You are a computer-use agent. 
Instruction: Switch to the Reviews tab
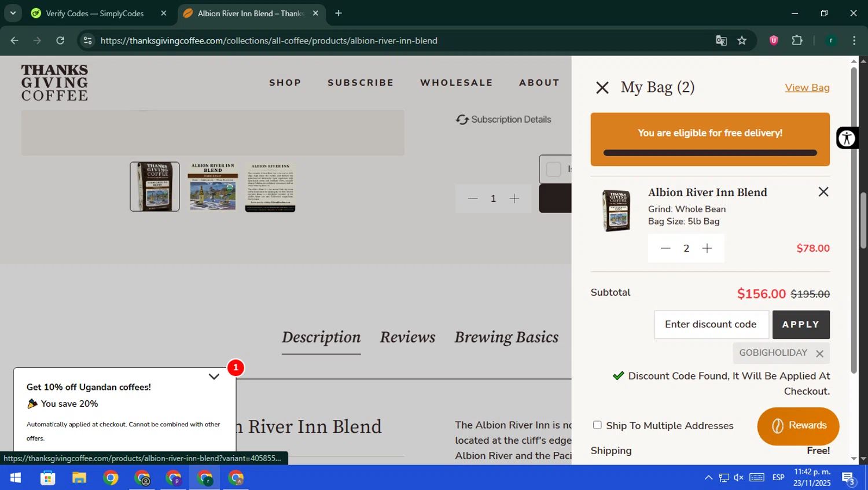[x=407, y=337]
